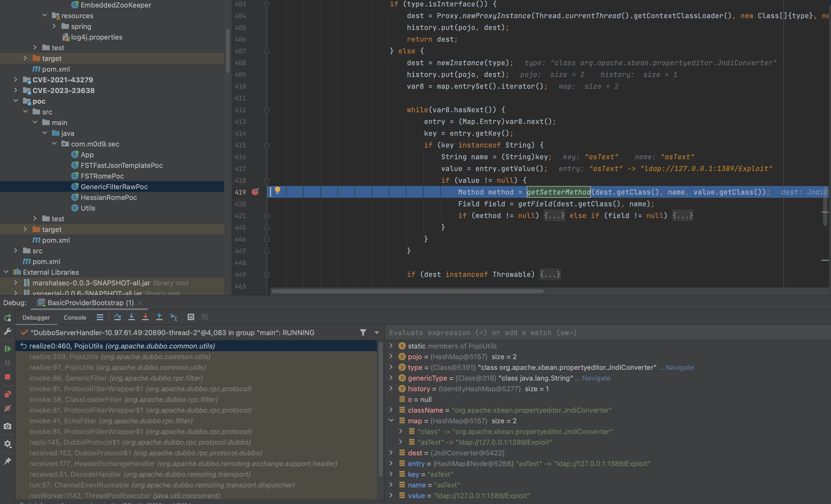Open the App class file
Screen dimensions: 831x504
click(87, 154)
